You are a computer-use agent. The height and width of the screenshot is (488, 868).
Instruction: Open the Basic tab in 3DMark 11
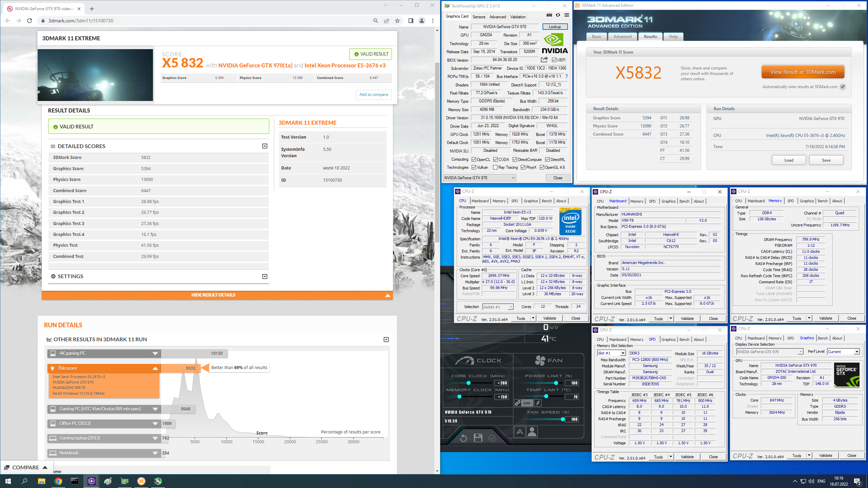[x=596, y=37]
